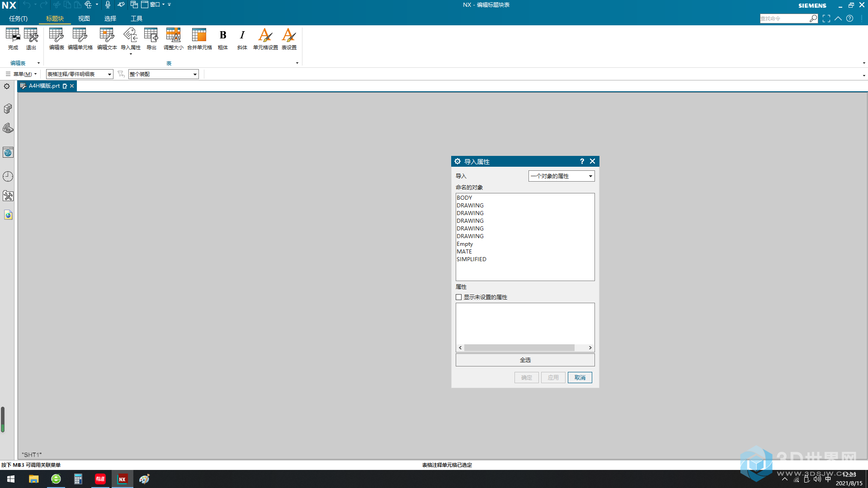Open the 表格注释/零件明细表 filter dropdown
This screenshot has width=868, height=488.
pyautogui.click(x=79, y=74)
